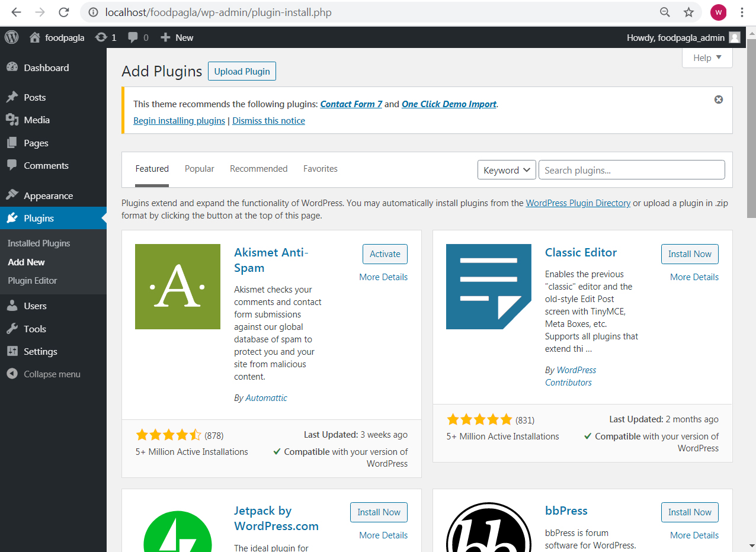Switch to Featured plugins tab
Viewport: 756px width, 552px height.
(x=152, y=169)
